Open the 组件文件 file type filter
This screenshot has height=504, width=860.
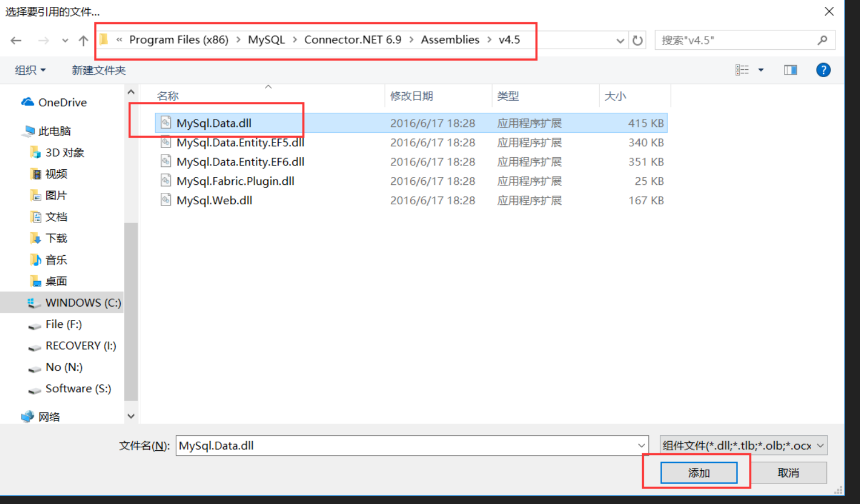pyautogui.click(x=743, y=446)
